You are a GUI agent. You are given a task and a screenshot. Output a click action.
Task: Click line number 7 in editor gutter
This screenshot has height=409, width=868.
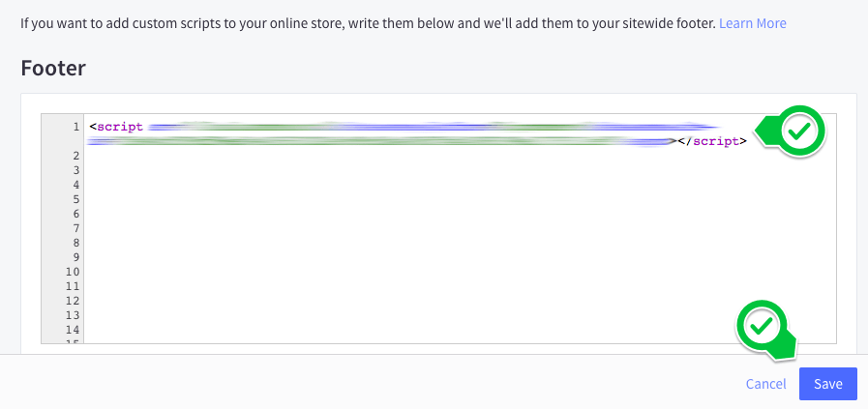pos(75,228)
